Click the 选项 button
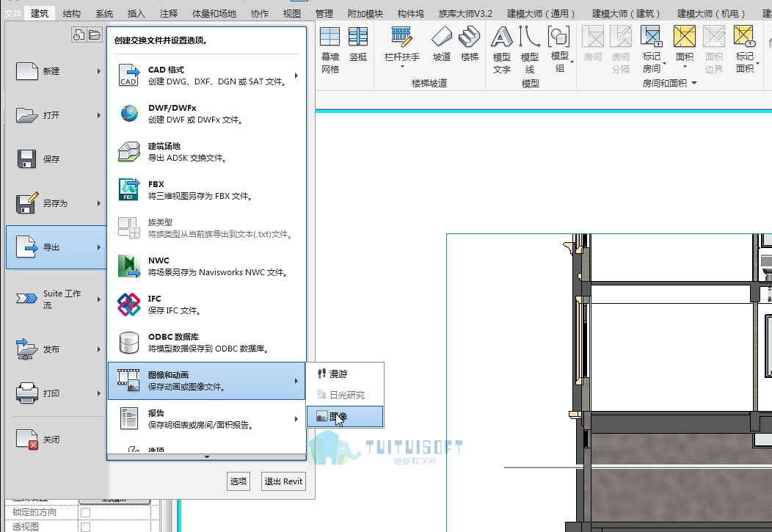The height and width of the screenshot is (532, 772). pos(238,481)
